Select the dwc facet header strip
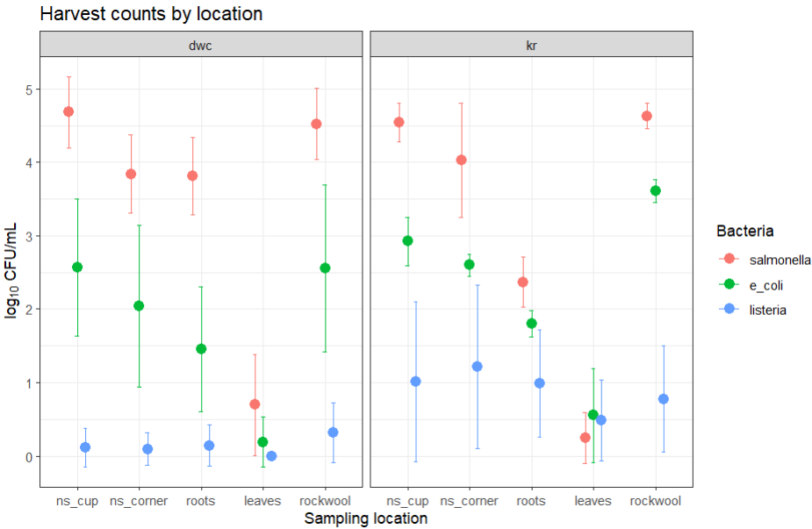812x529 pixels. [201, 44]
